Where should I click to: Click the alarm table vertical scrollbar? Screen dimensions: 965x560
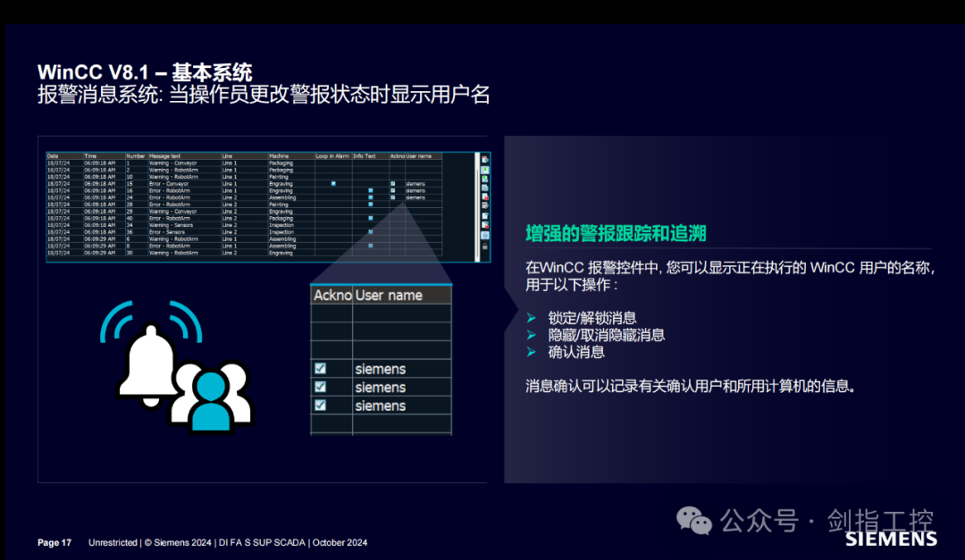[x=479, y=205]
